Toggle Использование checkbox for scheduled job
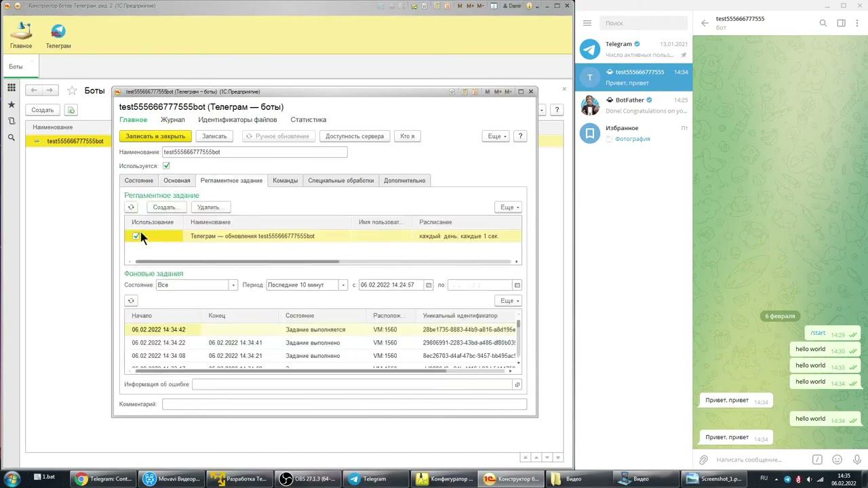 (136, 236)
